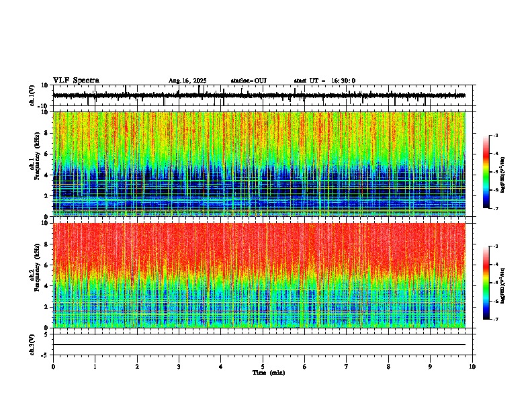Click the ch.2 colorbar unit label
532x411 pixels.
pyautogui.click(x=503, y=285)
